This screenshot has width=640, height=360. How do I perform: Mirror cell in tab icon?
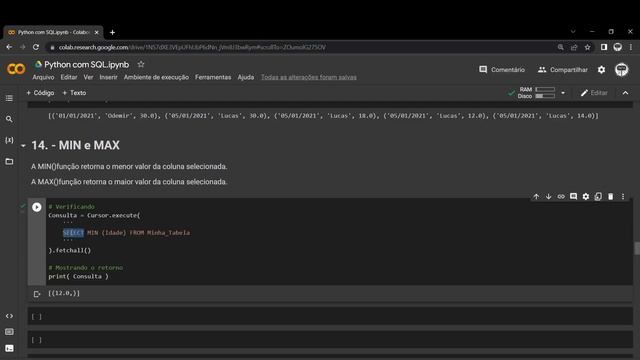pyautogui.click(x=598, y=197)
